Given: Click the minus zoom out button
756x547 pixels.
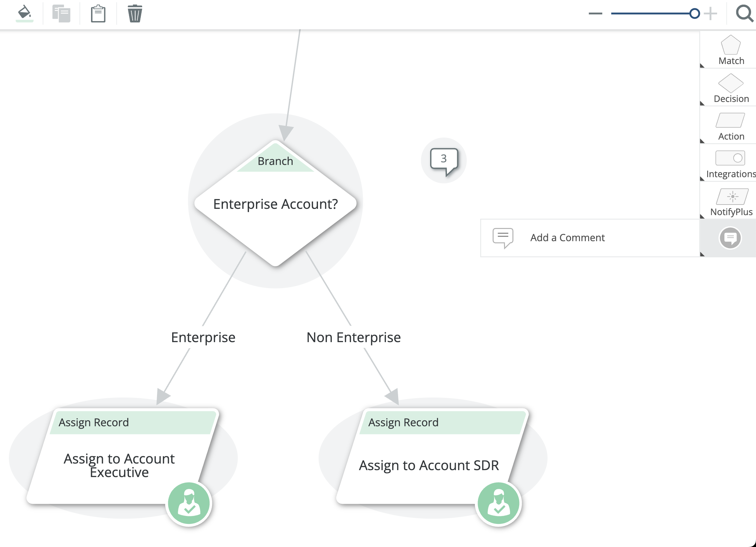Looking at the screenshot, I should [x=595, y=14].
